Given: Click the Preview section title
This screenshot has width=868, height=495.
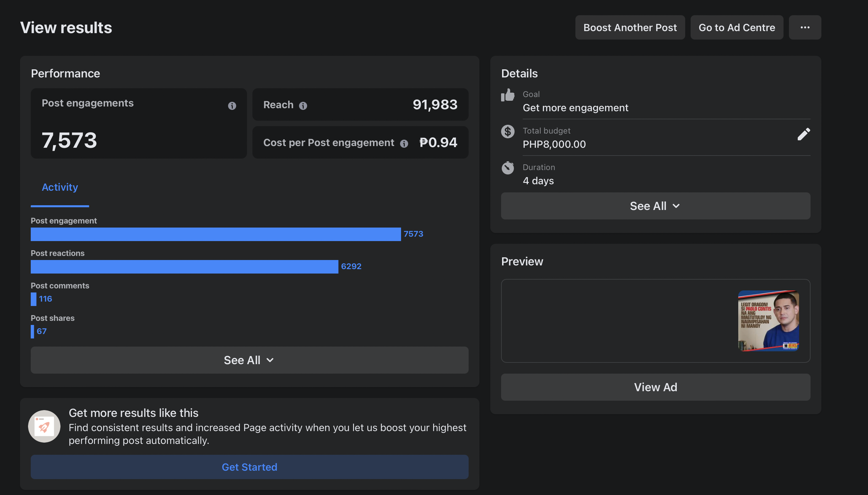Looking at the screenshot, I should (x=522, y=261).
